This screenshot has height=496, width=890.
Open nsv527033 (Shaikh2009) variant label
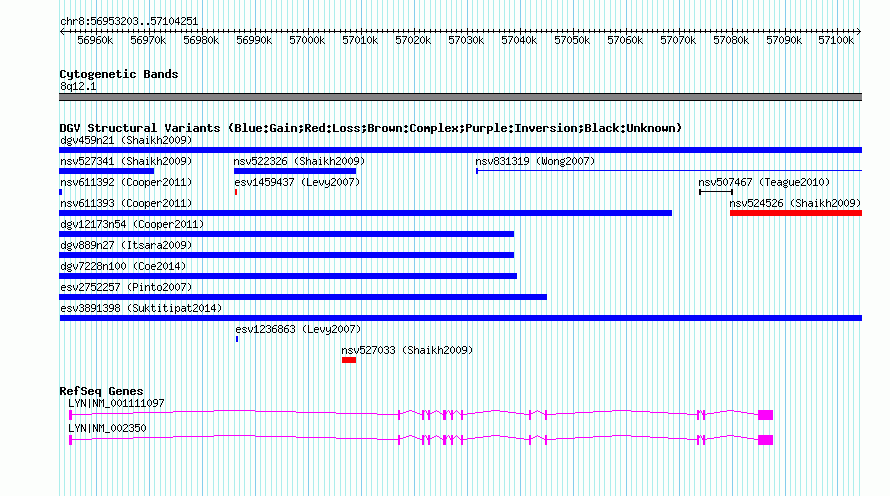point(407,350)
